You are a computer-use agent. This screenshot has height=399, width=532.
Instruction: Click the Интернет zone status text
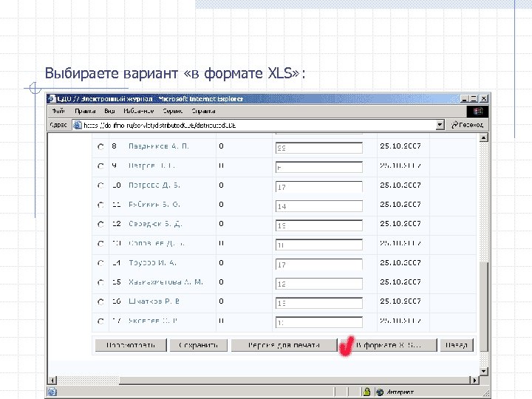click(x=400, y=392)
